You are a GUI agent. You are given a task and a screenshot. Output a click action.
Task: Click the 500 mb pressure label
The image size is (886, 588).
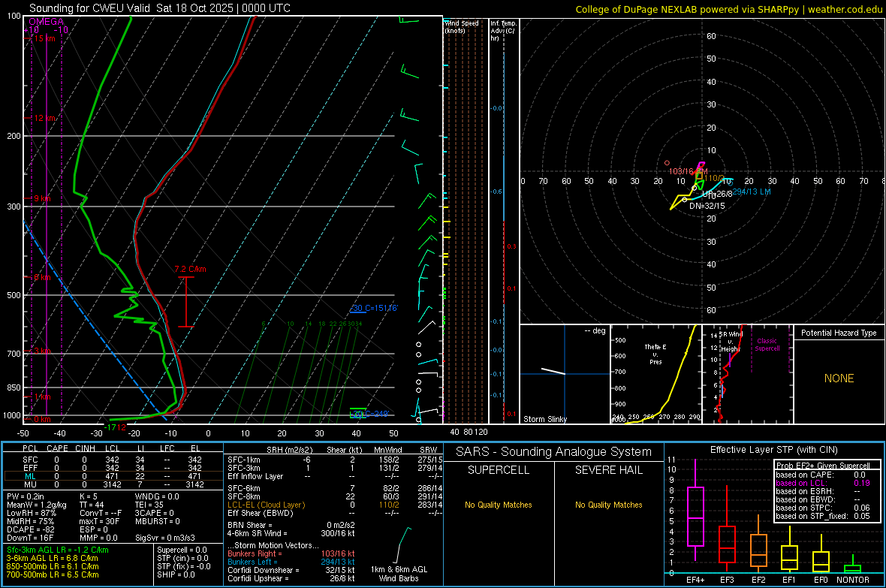(x=14, y=295)
